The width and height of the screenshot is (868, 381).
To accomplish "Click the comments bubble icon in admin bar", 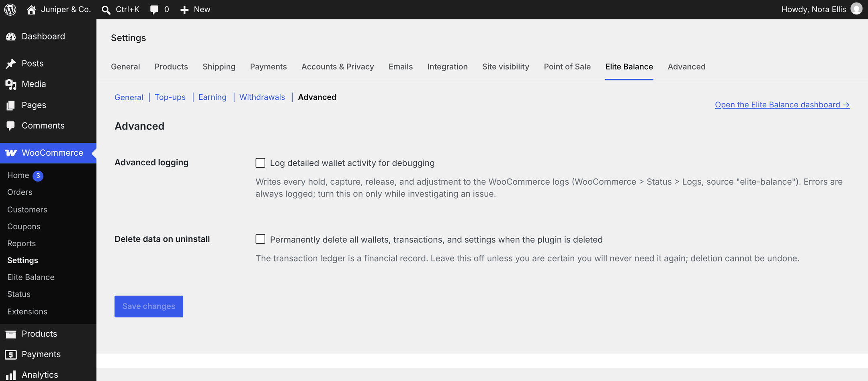I will [154, 10].
